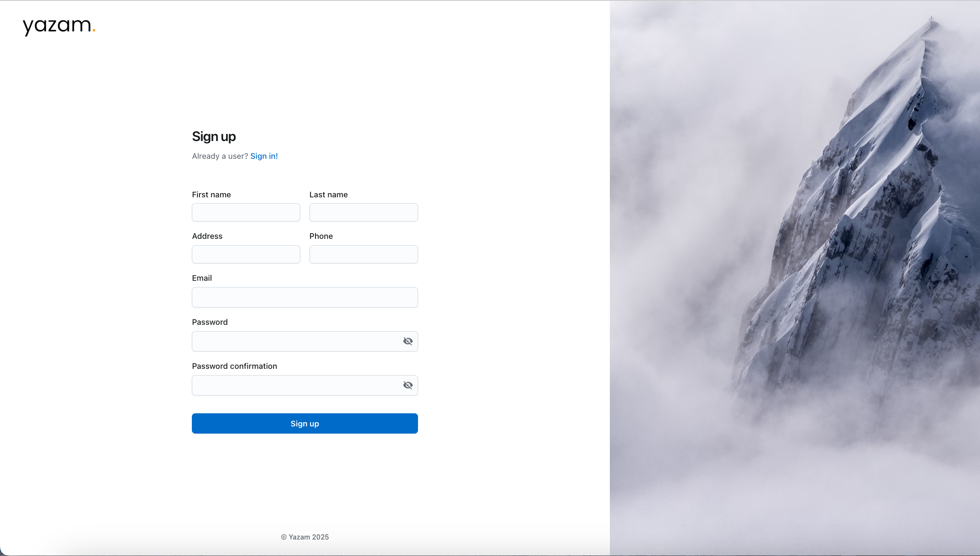The image size is (980, 556).
Task: Toggle visibility of Password confirmation
Action: 407,385
